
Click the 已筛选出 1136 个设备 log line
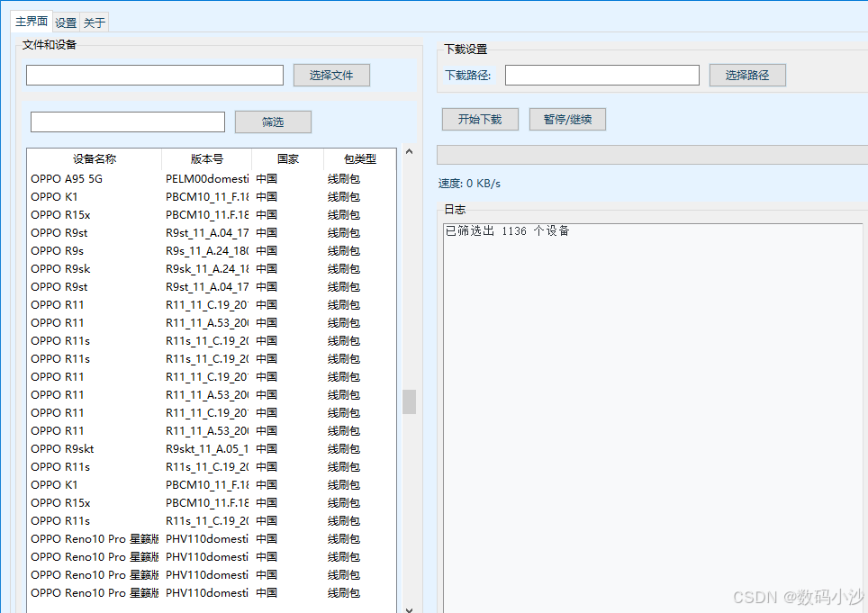pyautogui.click(x=507, y=230)
